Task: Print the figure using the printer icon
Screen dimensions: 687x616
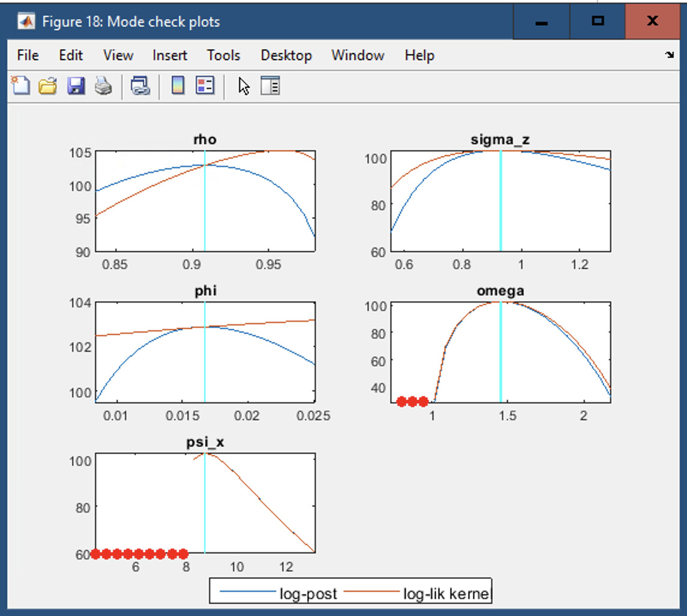Action: 103,85
